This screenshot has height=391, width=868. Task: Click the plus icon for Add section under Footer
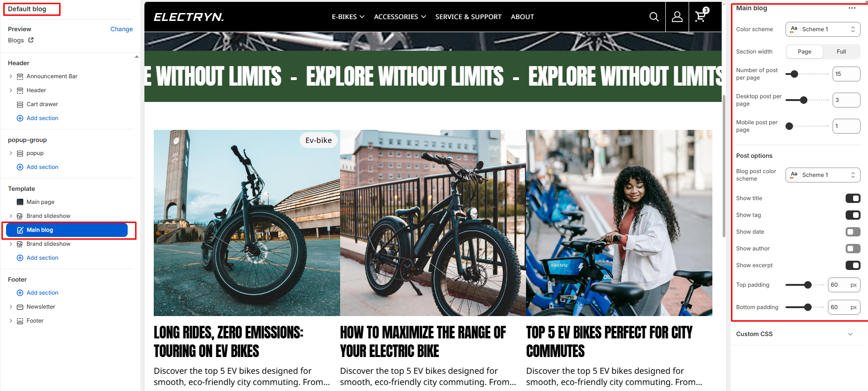click(20, 293)
